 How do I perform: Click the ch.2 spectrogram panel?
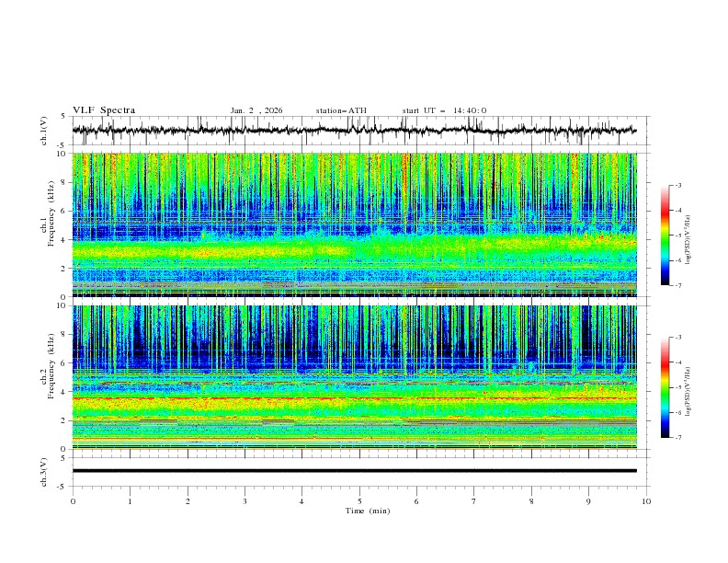point(354,377)
